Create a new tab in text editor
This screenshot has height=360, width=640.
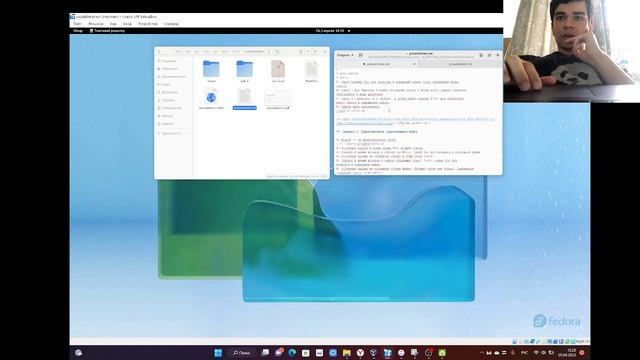tap(361, 55)
